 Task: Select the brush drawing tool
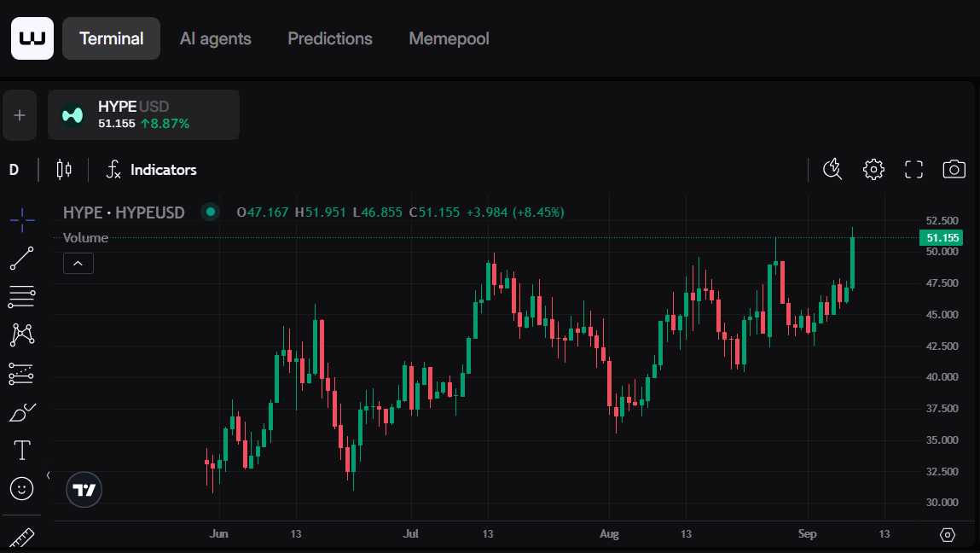click(x=21, y=411)
